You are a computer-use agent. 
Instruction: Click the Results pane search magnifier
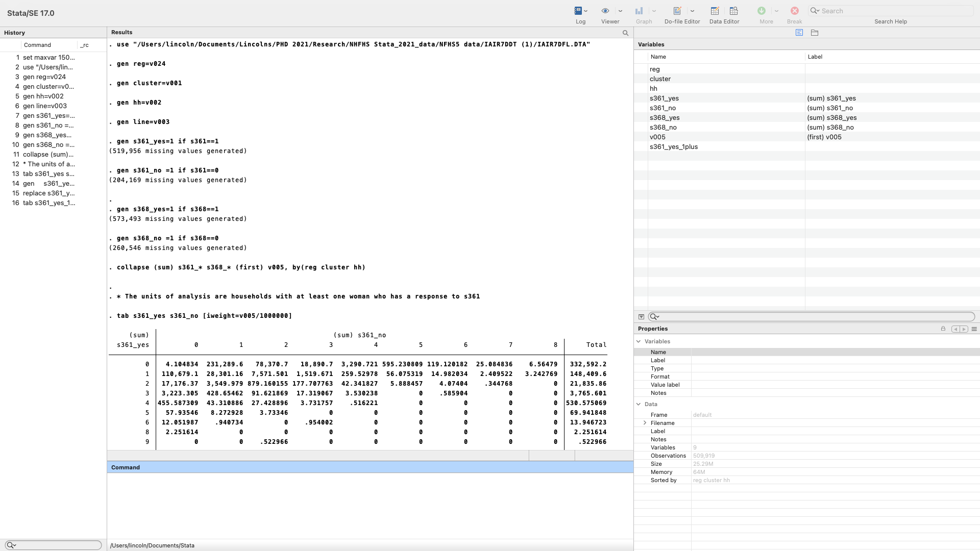coord(625,33)
